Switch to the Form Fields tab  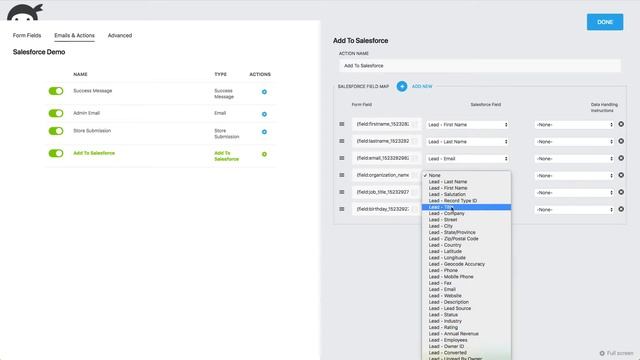pos(27,36)
